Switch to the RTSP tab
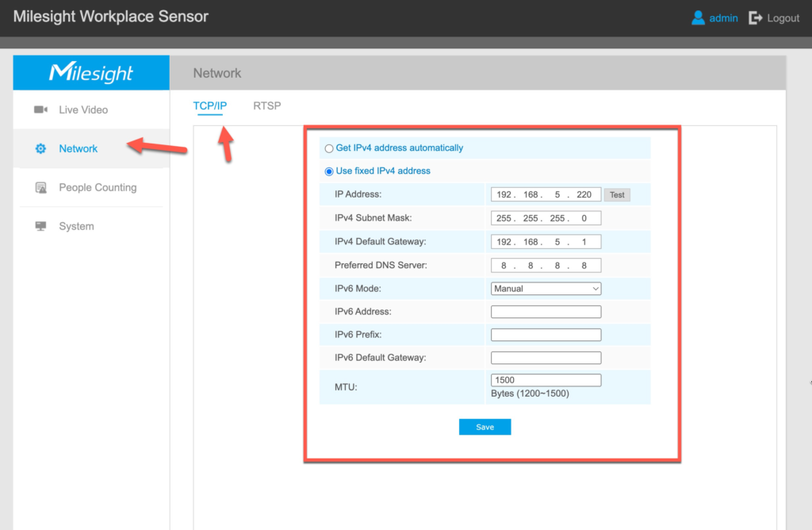 pos(266,106)
